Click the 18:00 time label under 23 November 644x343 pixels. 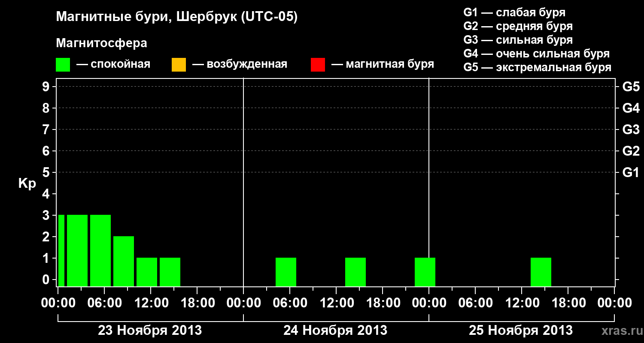[x=197, y=303]
